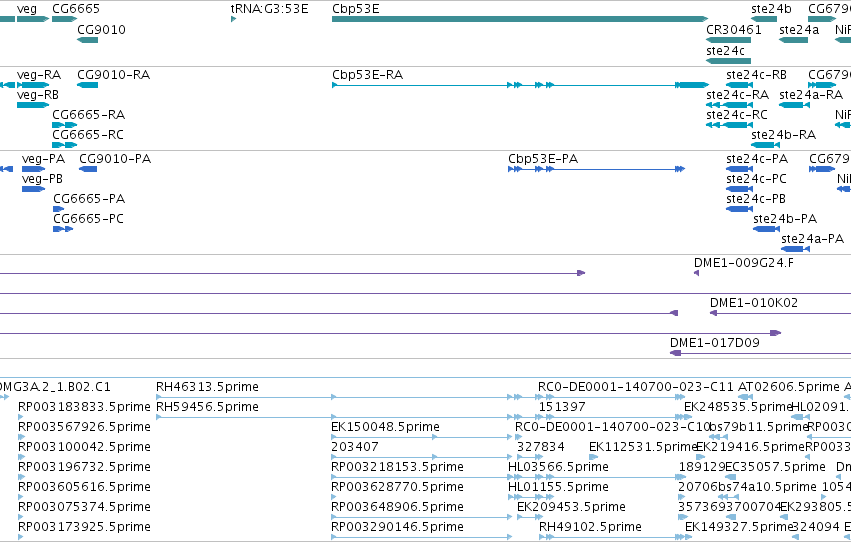The height and width of the screenshot is (542, 851).
Task: Click veg-PA protein label
Action: click(43, 158)
